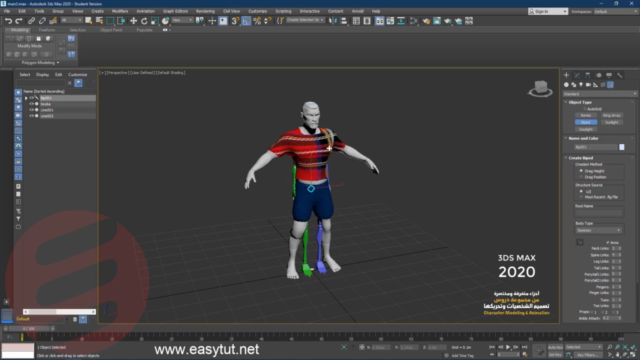
Task: Select the Select and Link tool
Action: (31, 21)
